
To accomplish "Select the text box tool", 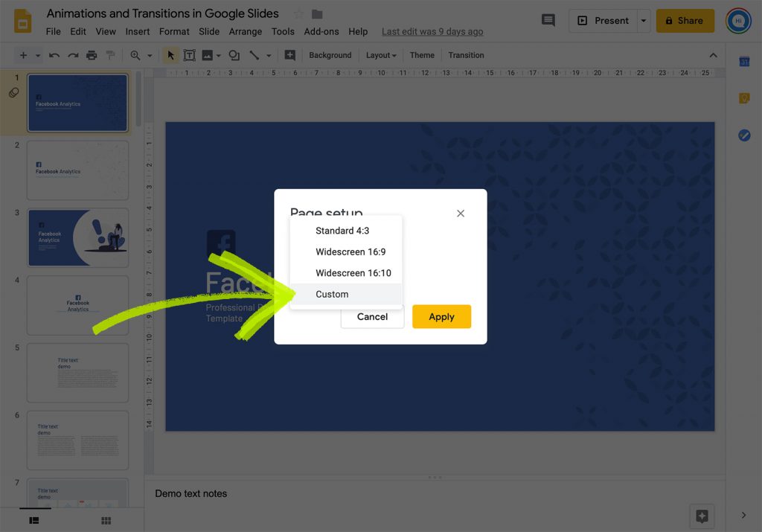I will tap(190, 55).
